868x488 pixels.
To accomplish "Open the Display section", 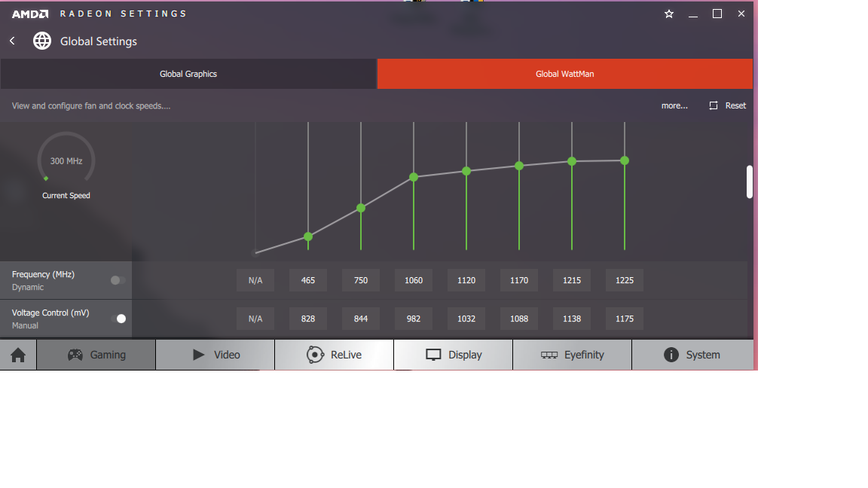I will (x=454, y=355).
